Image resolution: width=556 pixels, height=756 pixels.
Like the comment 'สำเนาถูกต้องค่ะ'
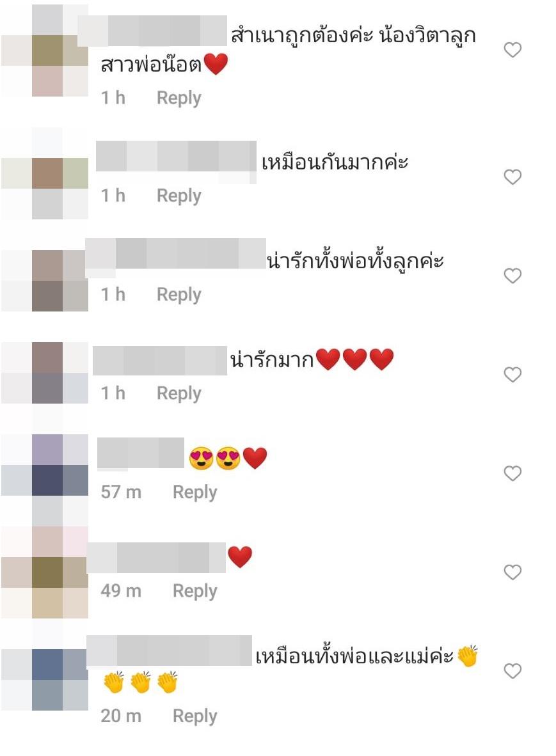(x=512, y=50)
